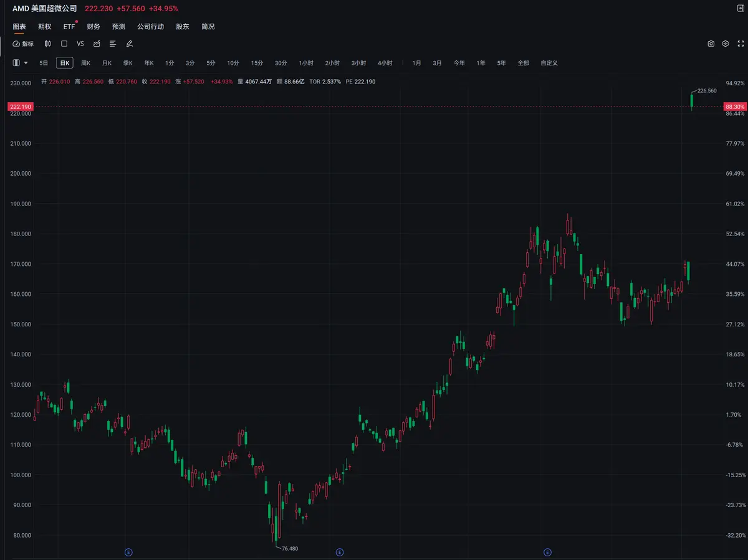Open the ETF tab
The width and height of the screenshot is (748, 560).
69,27
